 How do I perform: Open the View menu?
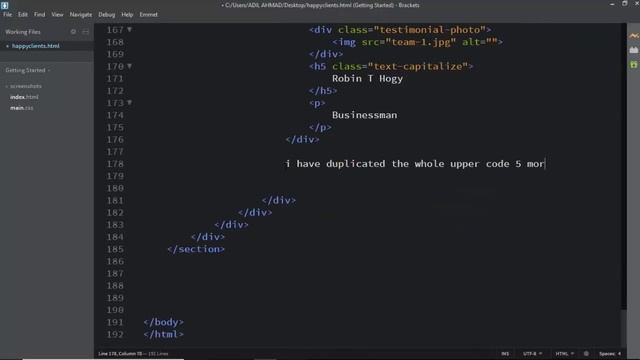point(57,14)
